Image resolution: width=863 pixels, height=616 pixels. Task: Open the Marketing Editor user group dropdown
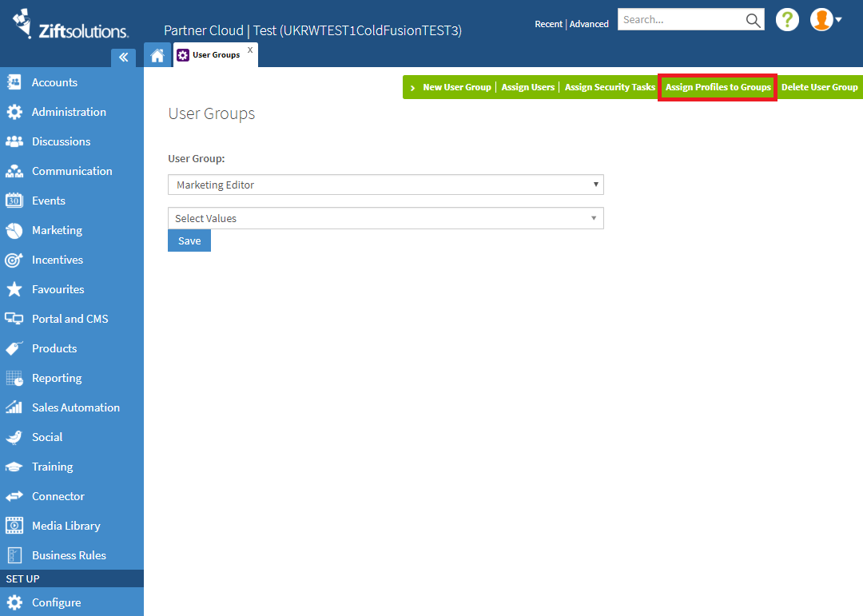pyautogui.click(x=386, y=185)
